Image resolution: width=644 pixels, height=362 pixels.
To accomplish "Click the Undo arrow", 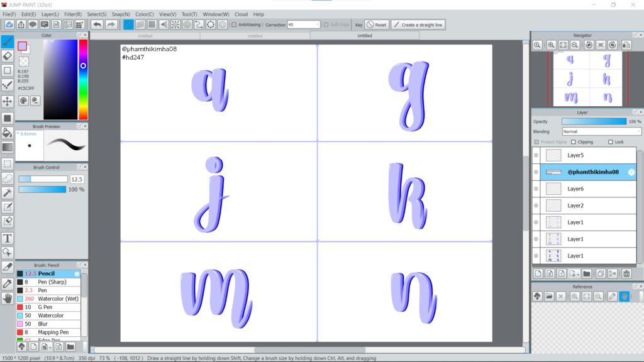I will [x=97, y=25].
